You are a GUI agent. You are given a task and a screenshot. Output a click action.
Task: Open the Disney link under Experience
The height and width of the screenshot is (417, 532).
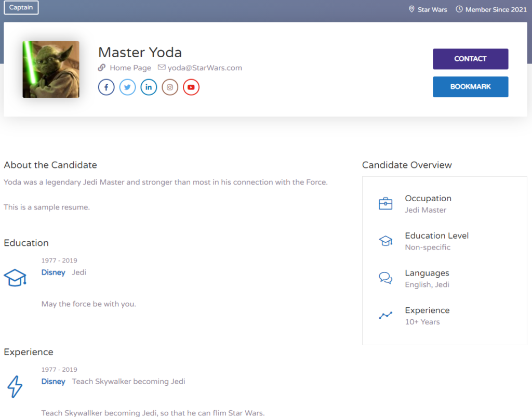54,381
